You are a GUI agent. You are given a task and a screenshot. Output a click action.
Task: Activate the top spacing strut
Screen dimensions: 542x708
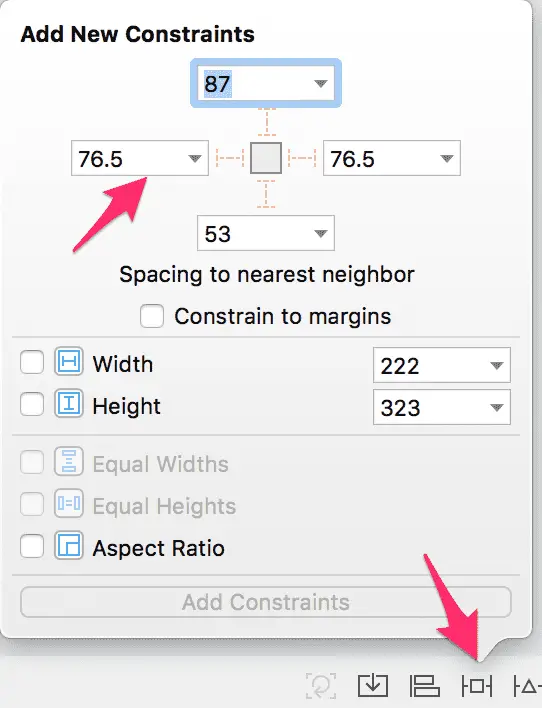pyautogui.click(x=267, y=122)
